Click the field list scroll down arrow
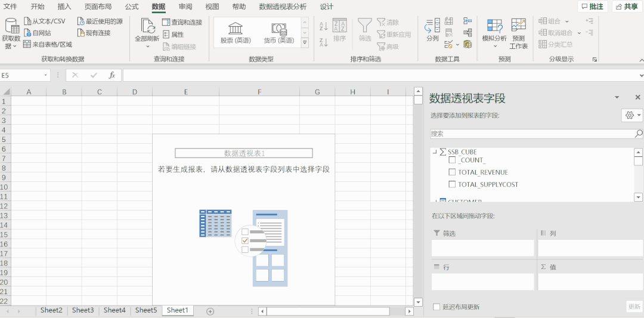Viewport: 644px width, 318px height. 638,197
